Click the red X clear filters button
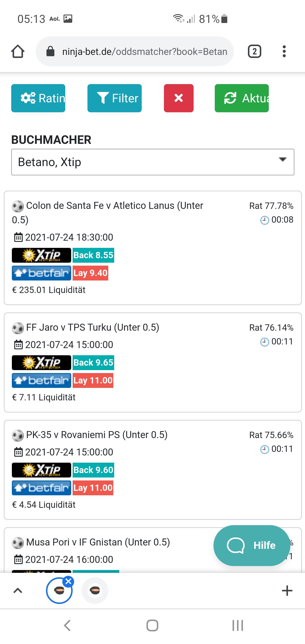Viewport: 305px width, 644px height. click(x=179, y=98)
